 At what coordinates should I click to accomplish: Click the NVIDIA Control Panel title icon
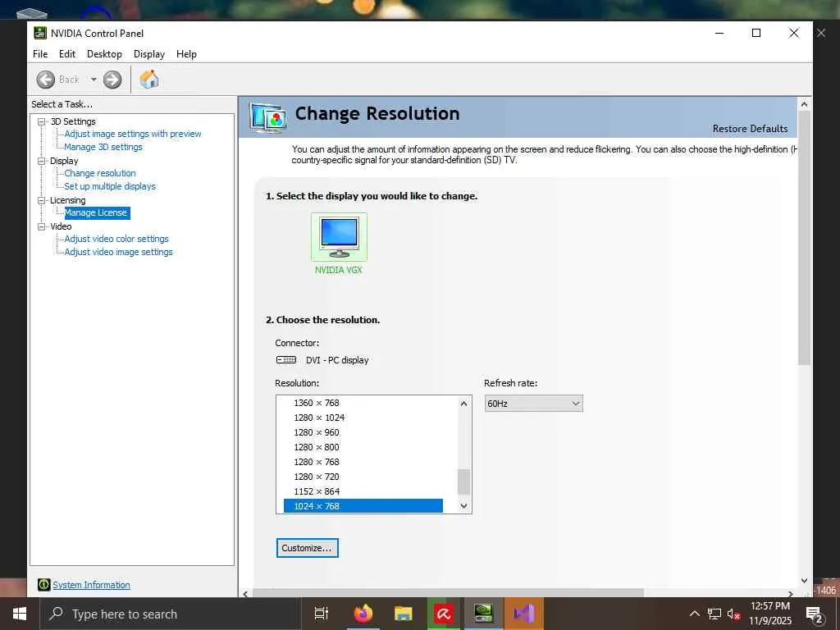click(40, 33)
